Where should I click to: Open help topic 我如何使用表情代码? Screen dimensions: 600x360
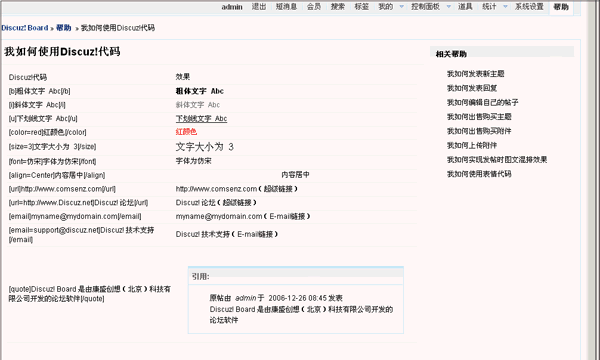479,174
